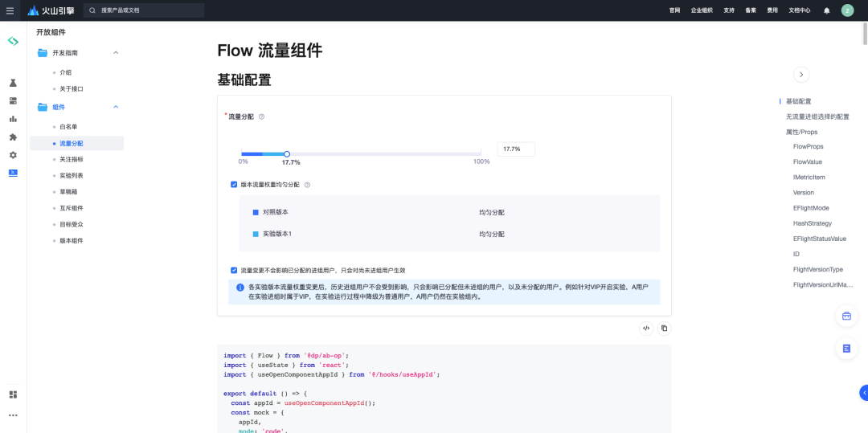Click the bar chart icon in sidebar

tap(13, 119)
